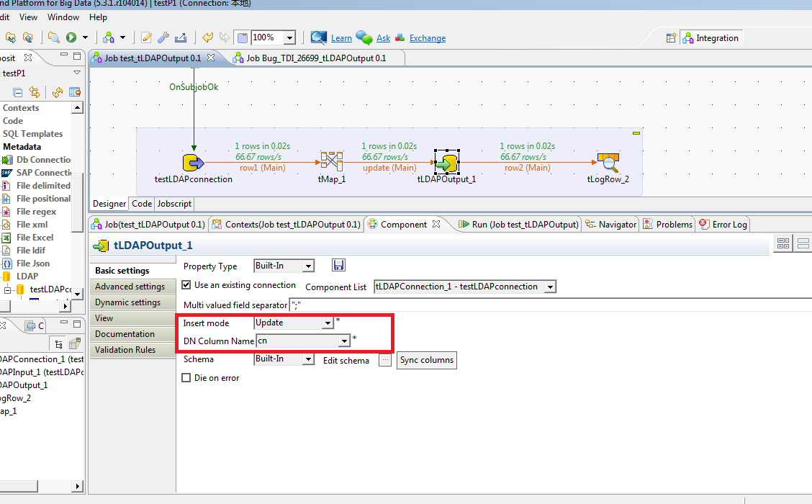Image resolution: width=812 pixels, height=504 pixels.
Task: Enable the 'Die on error' checkbox
Action: click(186, 377)
